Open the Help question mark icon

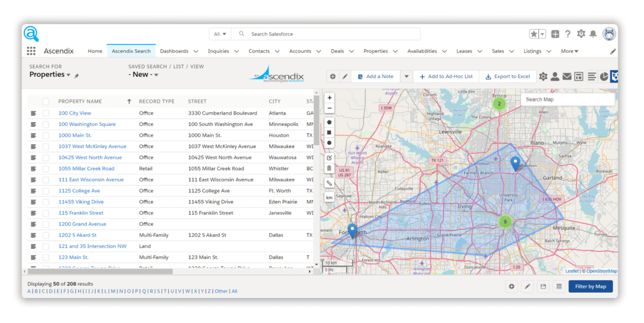568,34
